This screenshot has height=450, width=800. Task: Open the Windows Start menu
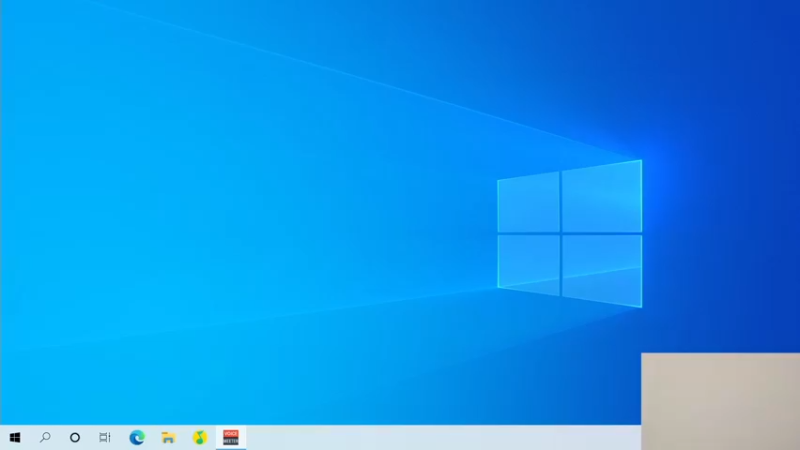[15, 437]
